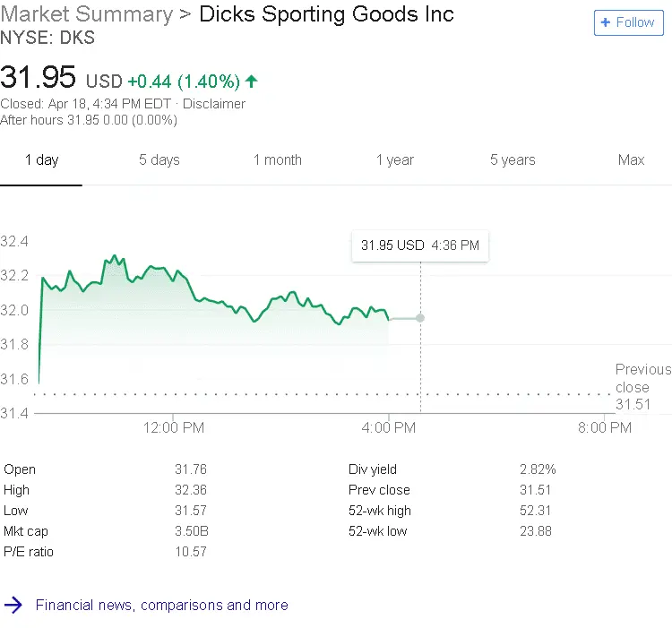Click the Disclaimer link
The height and width of the screenshot is (628, 672).
tap(214, 104)
